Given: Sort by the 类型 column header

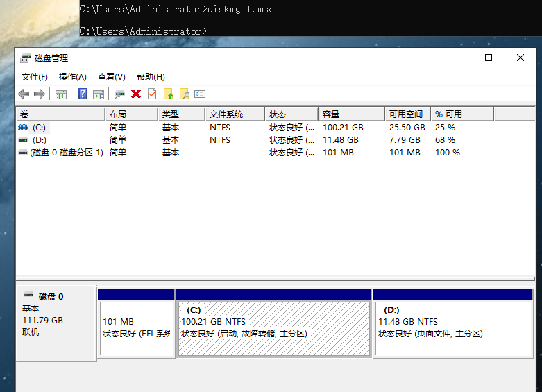Looking at the screenshot, I should [x=181, y=114].
